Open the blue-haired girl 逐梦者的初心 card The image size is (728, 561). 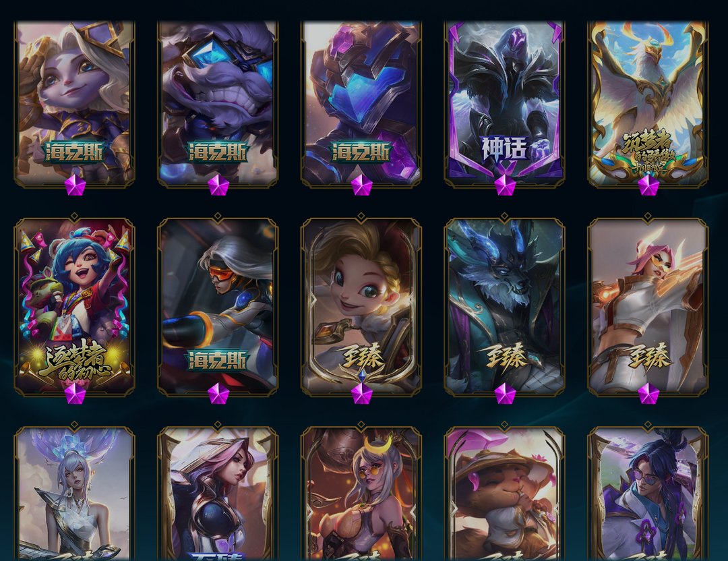click(75, 307)
